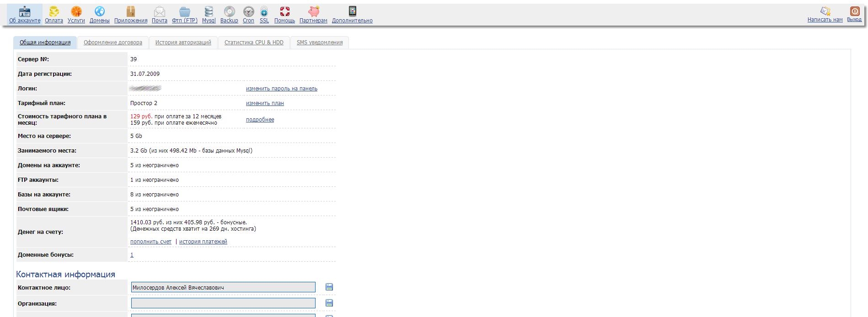Open the Почта envelope icon
Viewport: 868px width, 317px height.
(160, 11)
